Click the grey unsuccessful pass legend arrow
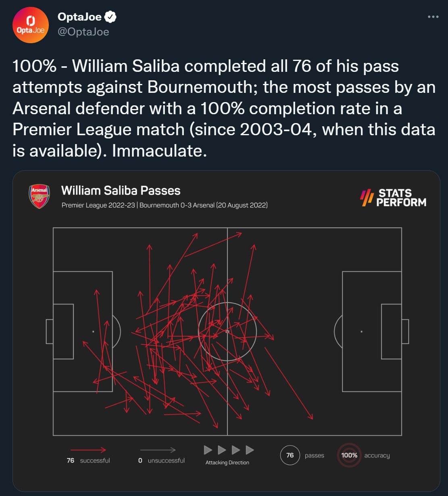This screenshot has height=496, width=448. coord(158,450)
